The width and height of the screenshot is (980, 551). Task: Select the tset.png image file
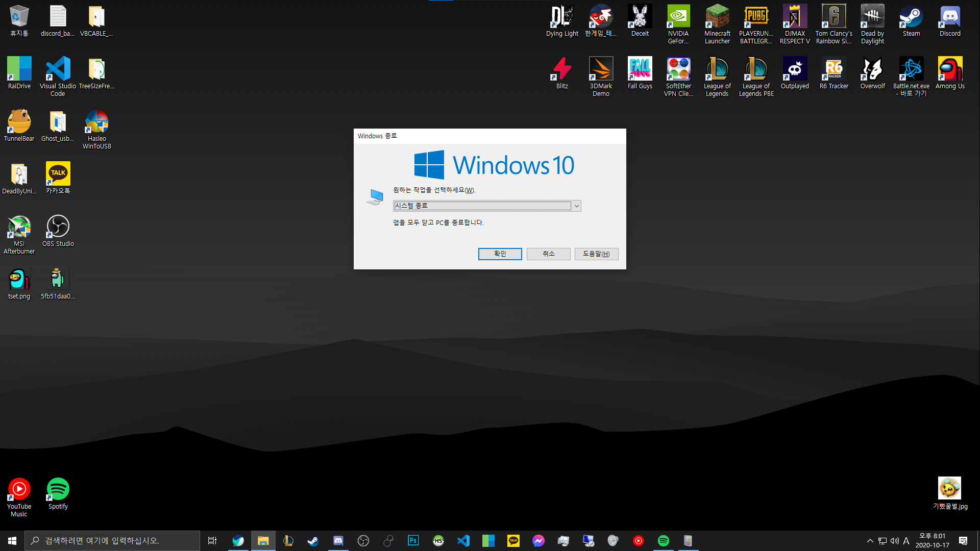click(x=19, y=284)
